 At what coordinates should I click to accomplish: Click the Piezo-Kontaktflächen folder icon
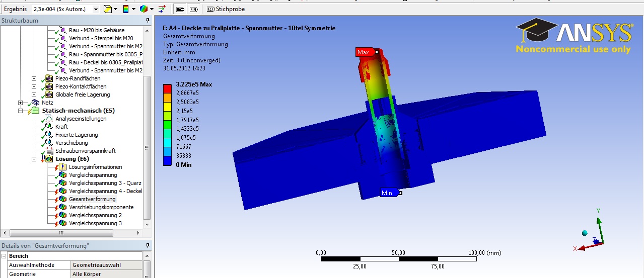pos(49,86)
